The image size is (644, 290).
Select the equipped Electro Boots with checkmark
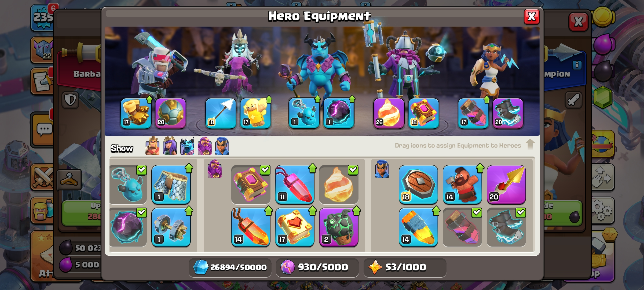506,227
